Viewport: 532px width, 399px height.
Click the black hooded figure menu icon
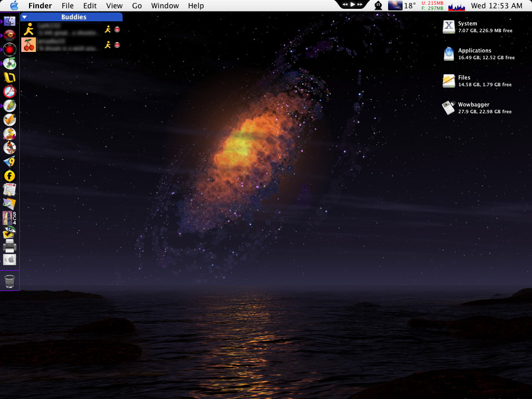click(378, 5)
